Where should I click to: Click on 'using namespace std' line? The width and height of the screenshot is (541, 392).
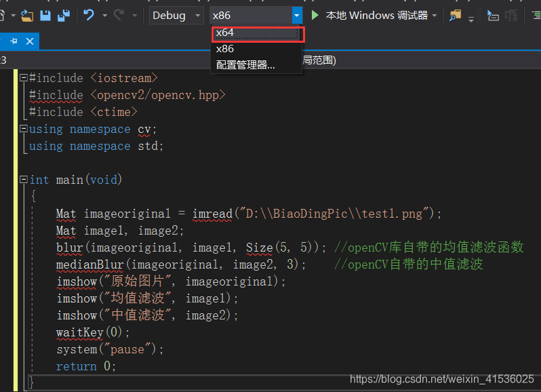coord(96,146)
